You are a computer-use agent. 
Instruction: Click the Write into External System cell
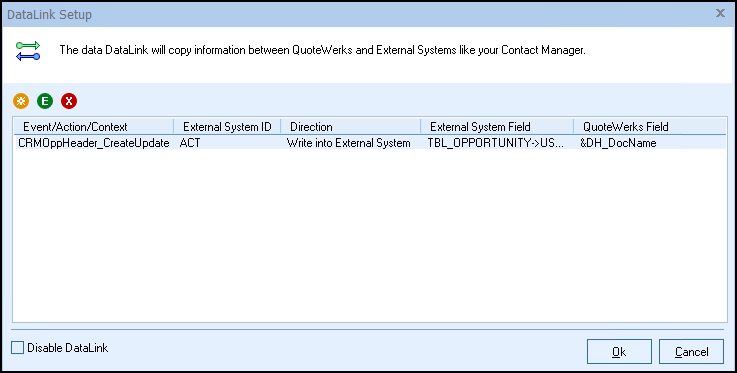[348, 143]
